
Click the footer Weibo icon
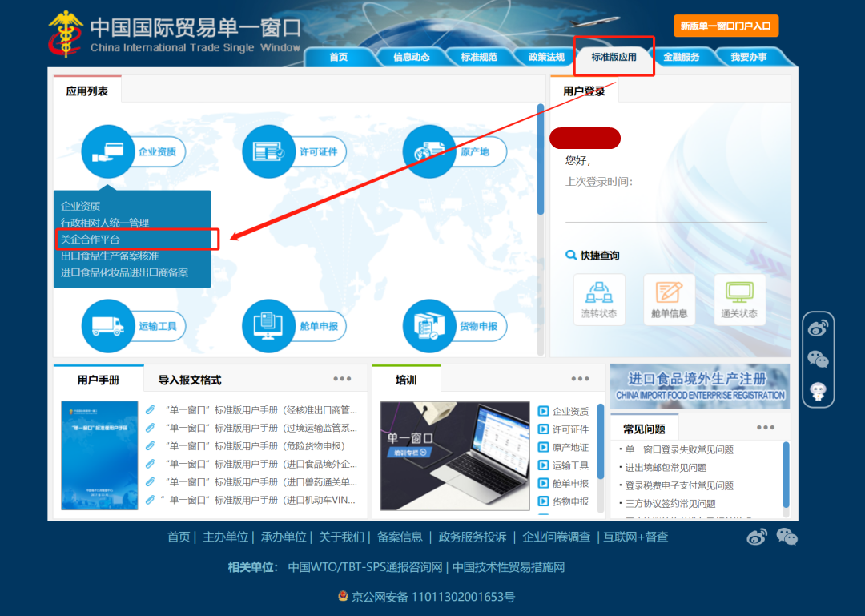pyautogui.click(x=756, y=537)
